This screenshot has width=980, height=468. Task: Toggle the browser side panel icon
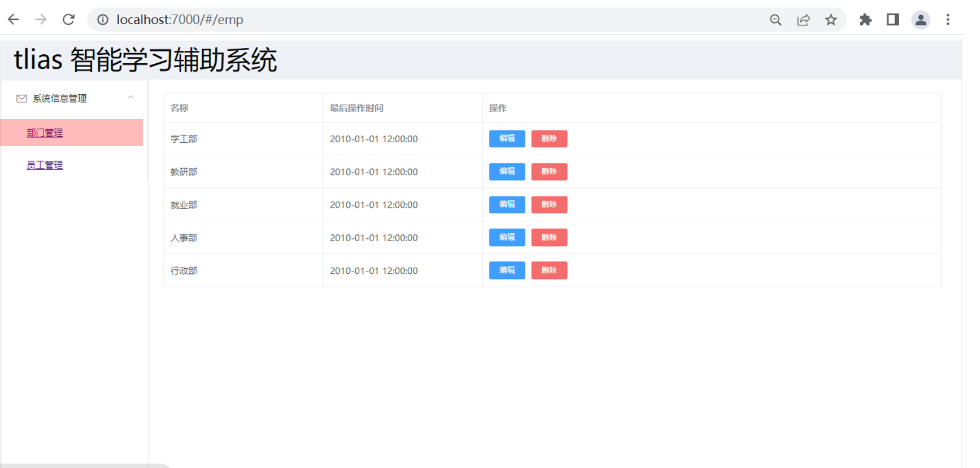(x=892, y=20)
